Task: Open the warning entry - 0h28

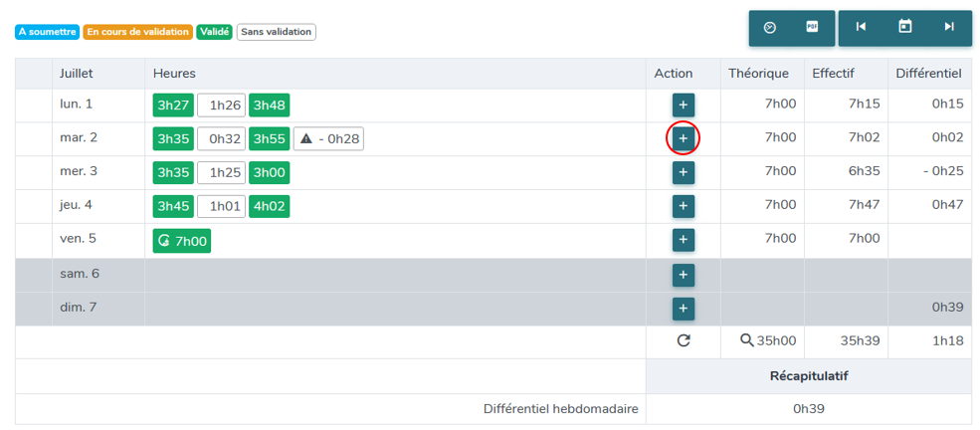Action: [328, 139]
